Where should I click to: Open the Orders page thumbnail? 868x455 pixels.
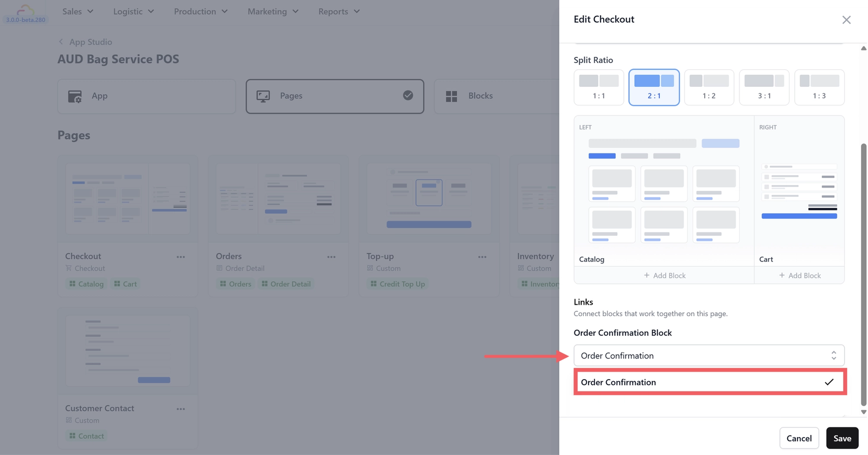(278, 199)
